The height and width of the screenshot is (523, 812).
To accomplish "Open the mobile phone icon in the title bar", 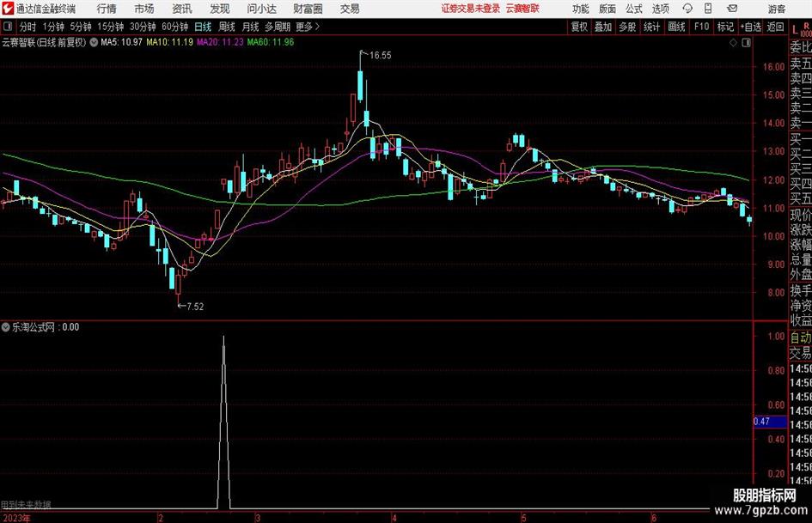I will (708, 9).
